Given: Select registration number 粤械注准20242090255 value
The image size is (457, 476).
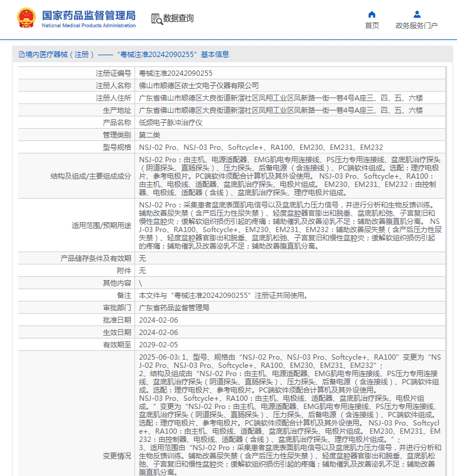Looking at the screenshot, I should coord(176,73).
